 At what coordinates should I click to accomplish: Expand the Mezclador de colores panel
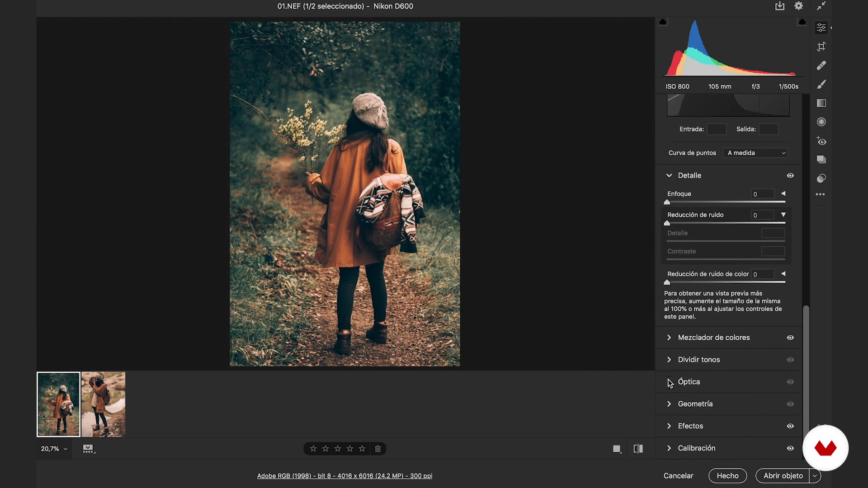click(x=669, y=338)
